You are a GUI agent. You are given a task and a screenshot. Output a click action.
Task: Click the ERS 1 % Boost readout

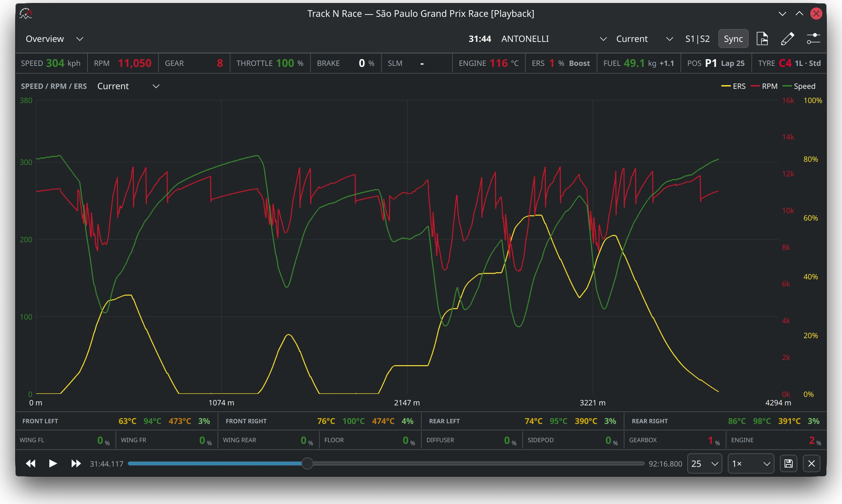pyautogui.click(x=561, y=63)
